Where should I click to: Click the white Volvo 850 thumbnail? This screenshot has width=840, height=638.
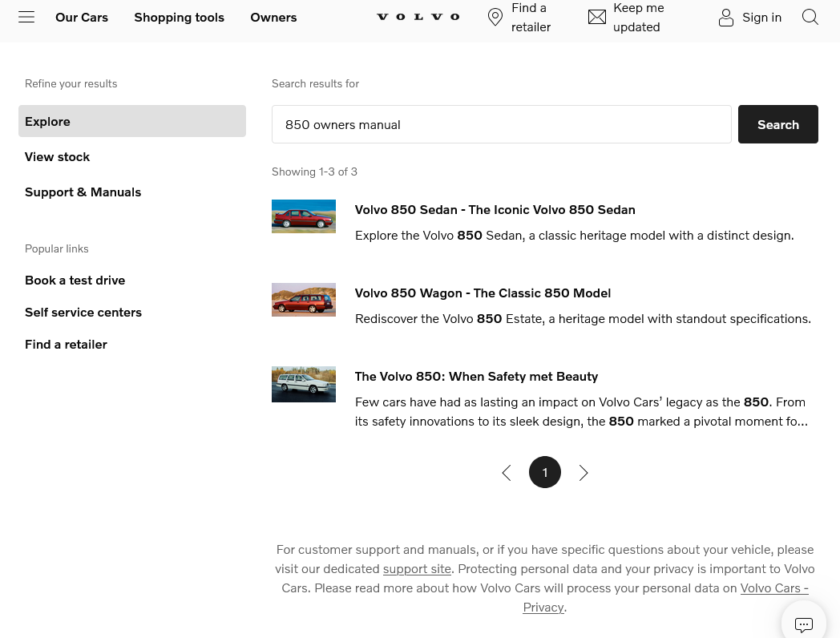pos(304,384)
